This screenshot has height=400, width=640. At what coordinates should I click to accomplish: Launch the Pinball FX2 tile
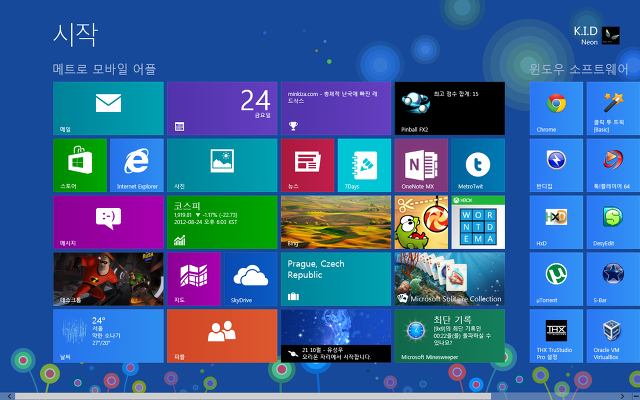click(450, 108)
